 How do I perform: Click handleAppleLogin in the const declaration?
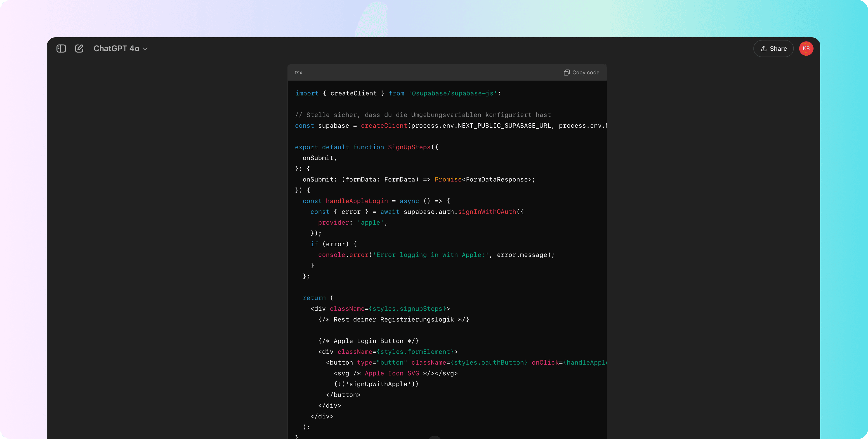click(356, 201)
